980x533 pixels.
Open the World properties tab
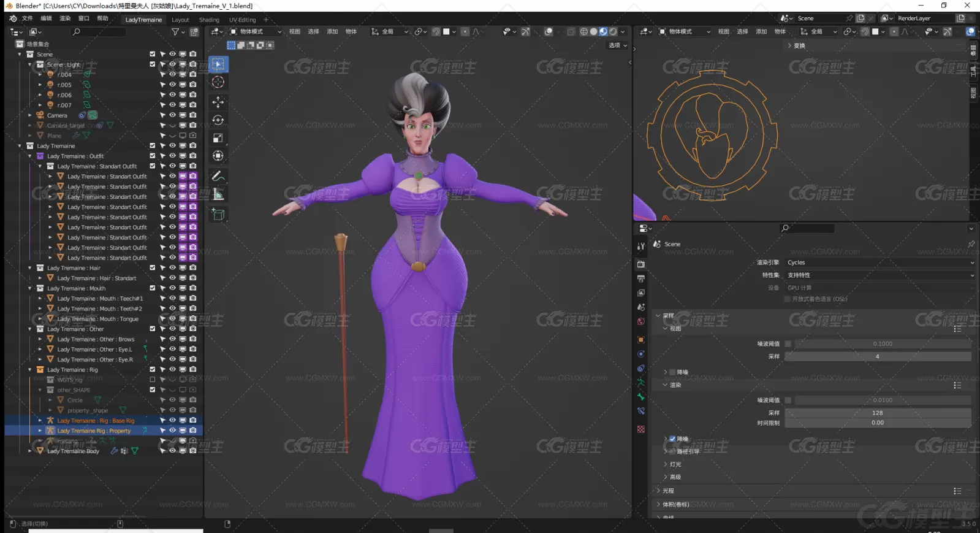(641, 321)
